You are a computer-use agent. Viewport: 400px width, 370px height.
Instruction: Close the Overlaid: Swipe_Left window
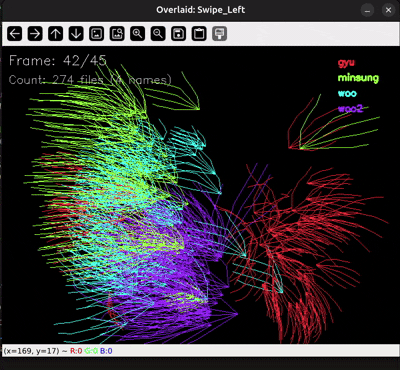coord(388,10)
